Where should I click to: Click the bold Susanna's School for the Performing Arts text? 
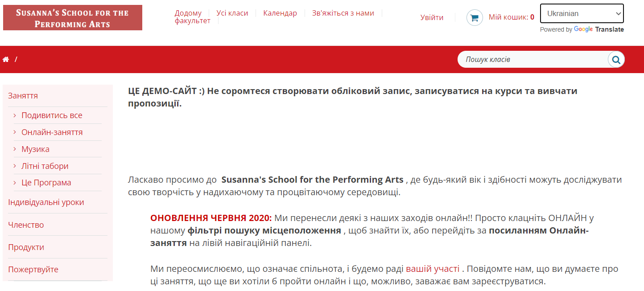[x=312, y=180]
